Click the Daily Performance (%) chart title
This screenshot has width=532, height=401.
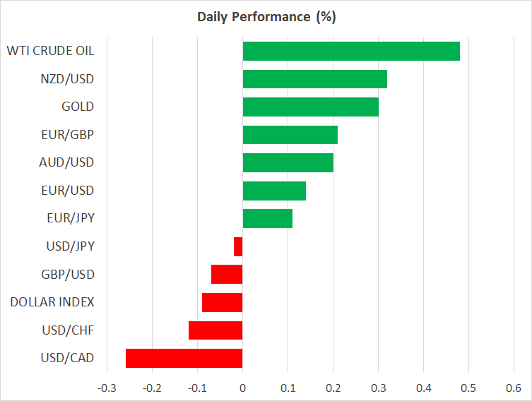coord(266,16)
